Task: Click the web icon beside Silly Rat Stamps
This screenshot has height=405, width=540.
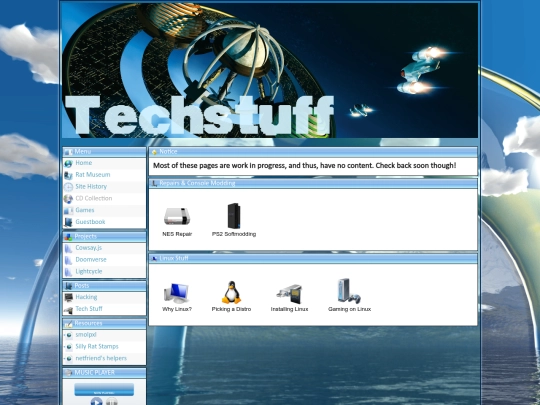Action: tap(69, 347)
